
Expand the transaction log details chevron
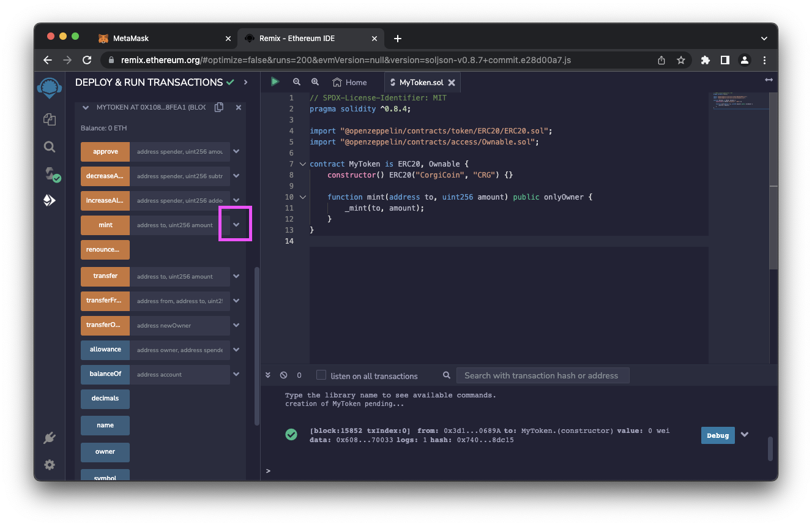click(745, 434)
